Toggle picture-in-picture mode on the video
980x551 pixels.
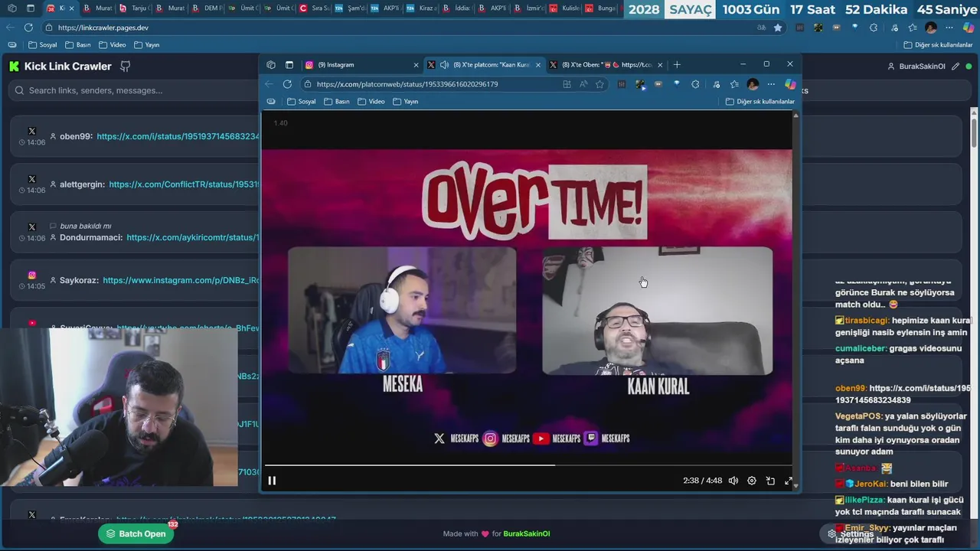pyautogui.click(x=770, y=481)
